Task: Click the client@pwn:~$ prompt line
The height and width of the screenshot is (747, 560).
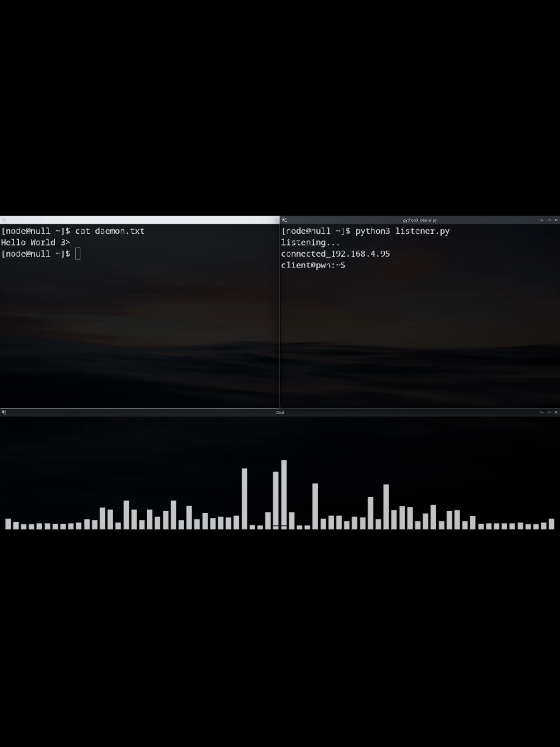Action: (313, 265)
